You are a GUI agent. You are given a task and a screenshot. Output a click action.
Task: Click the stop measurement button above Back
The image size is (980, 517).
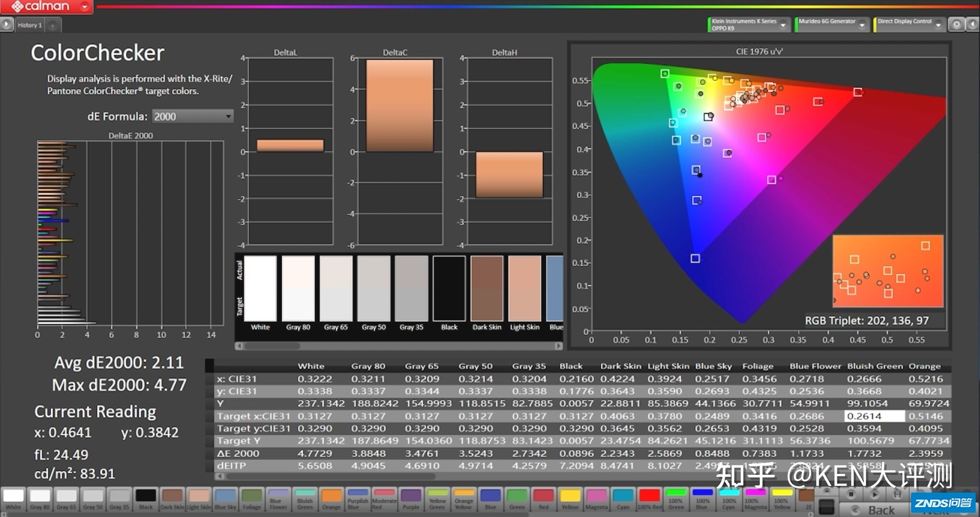pyautogui.click(x=851, y=495)
